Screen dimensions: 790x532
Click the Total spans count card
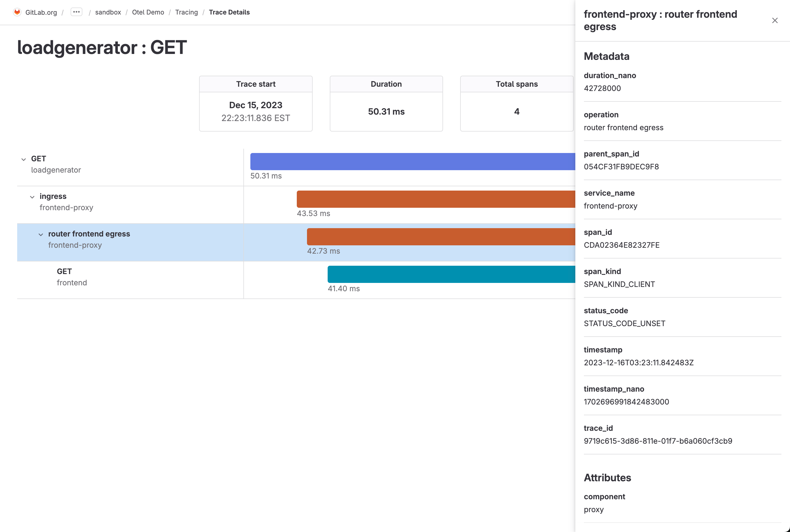coord(516,104)
